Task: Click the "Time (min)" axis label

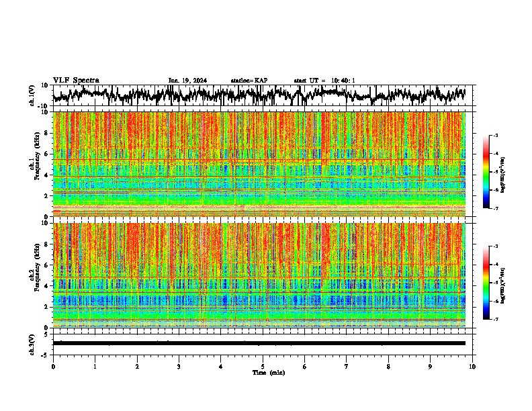Action: 269,373
